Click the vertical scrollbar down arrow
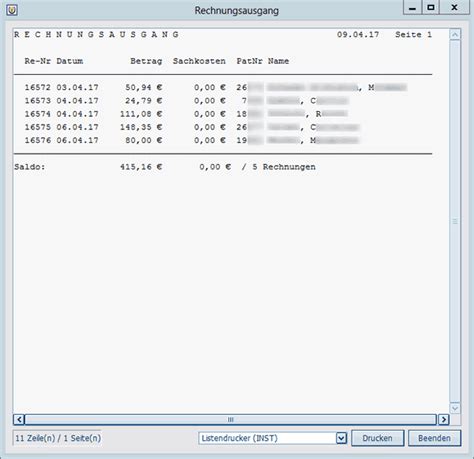 (x=455, y=408)
